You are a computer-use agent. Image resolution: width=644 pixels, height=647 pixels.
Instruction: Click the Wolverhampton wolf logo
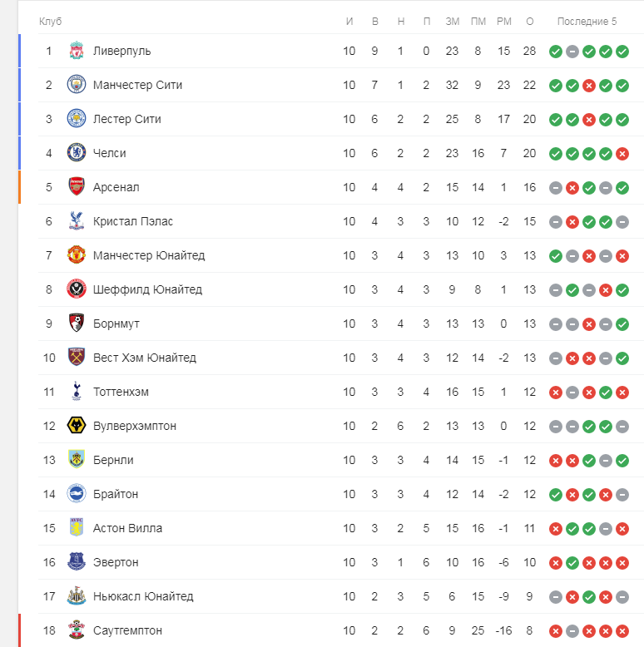(x=77, y=426)
